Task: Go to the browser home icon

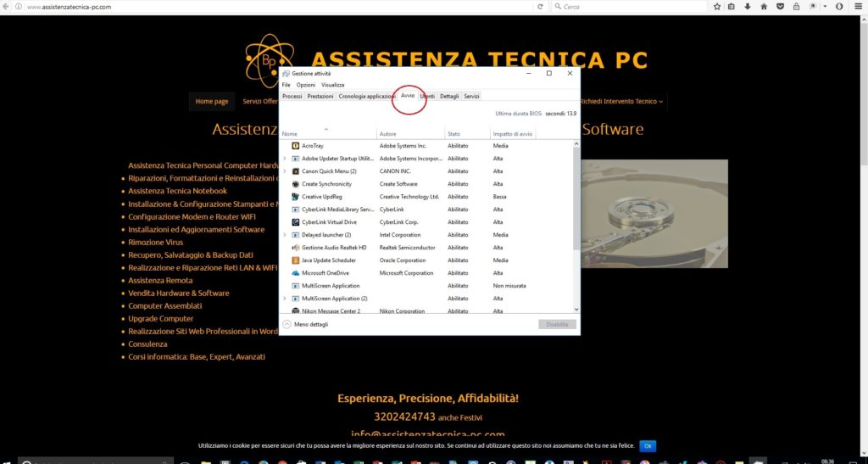Action: click(764, 7)
